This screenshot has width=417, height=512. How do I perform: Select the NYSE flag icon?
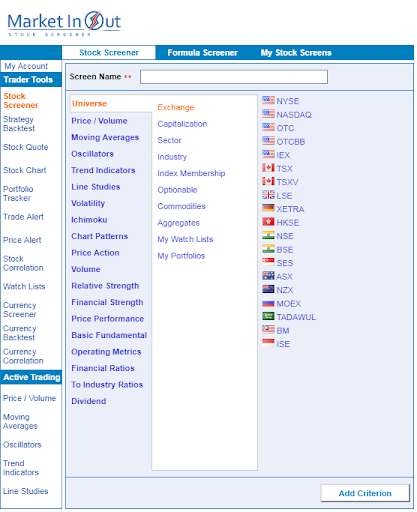[x=268, y=100]
